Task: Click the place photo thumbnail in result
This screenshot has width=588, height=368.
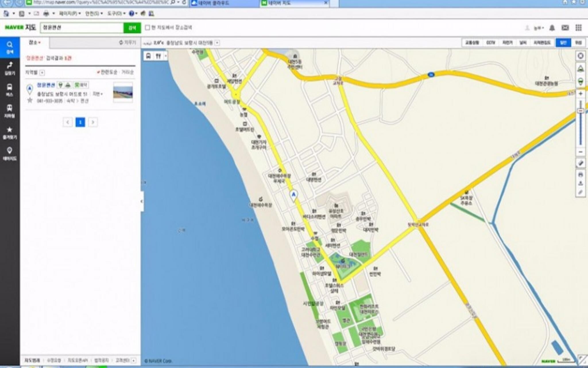Action: 123,92
